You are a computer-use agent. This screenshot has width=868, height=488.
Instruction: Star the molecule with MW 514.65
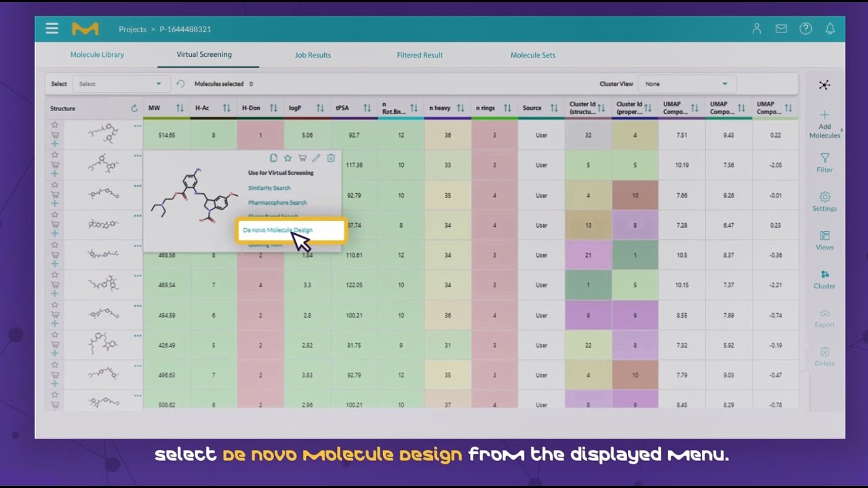(55, 125)
